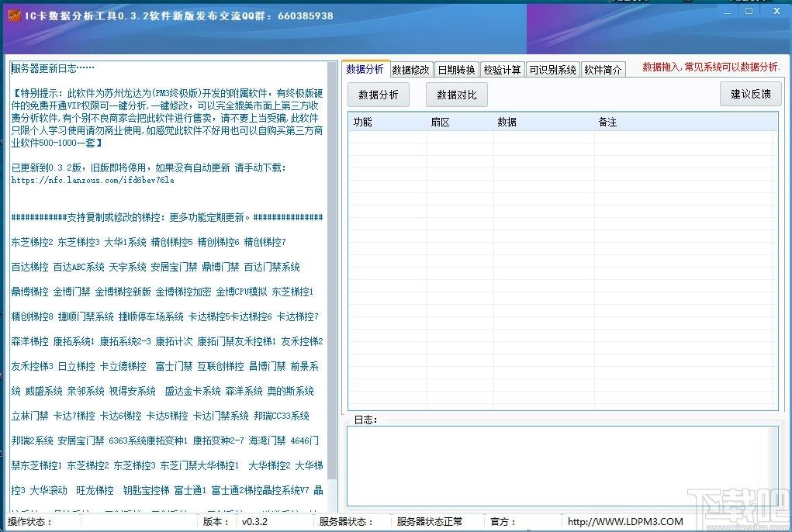792x532 pixels.
Task: Go to the 校验计算 tab
Action: 502,70
